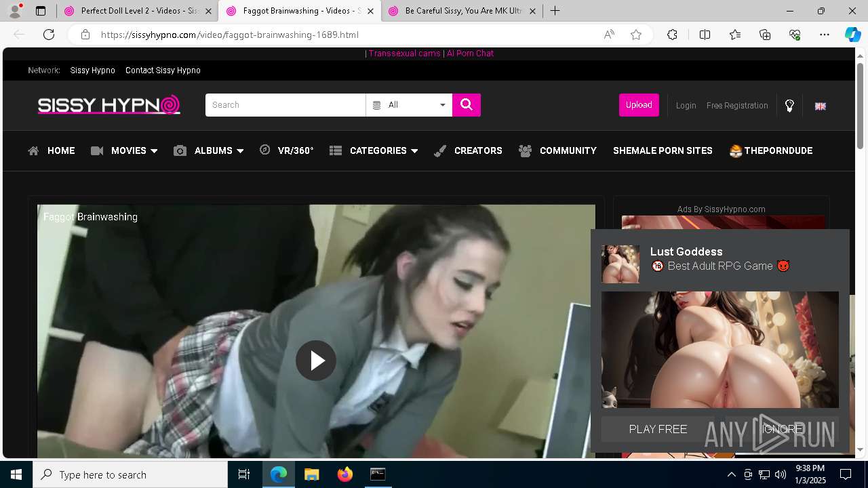This screenshot has width=868, height=488.
Task: Open the terminal window taskbar icon
Action: 378,474
